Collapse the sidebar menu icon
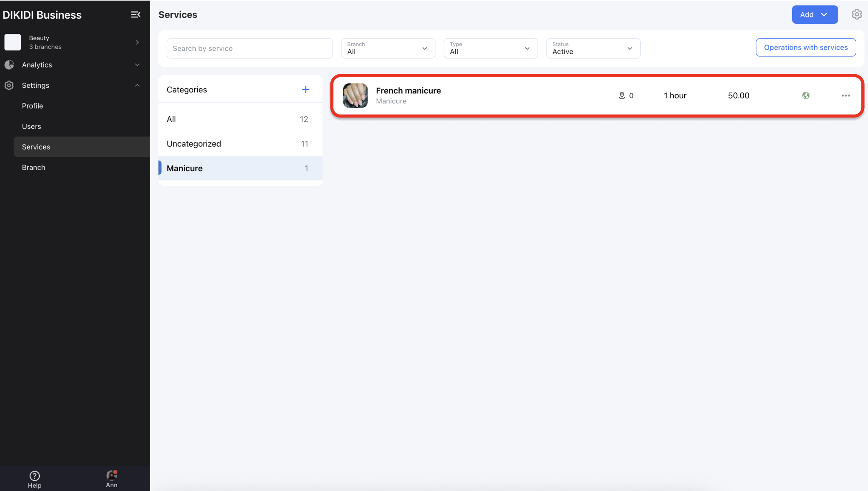The height and width of the screenshot is (491, 868). [x=135, y=15]
